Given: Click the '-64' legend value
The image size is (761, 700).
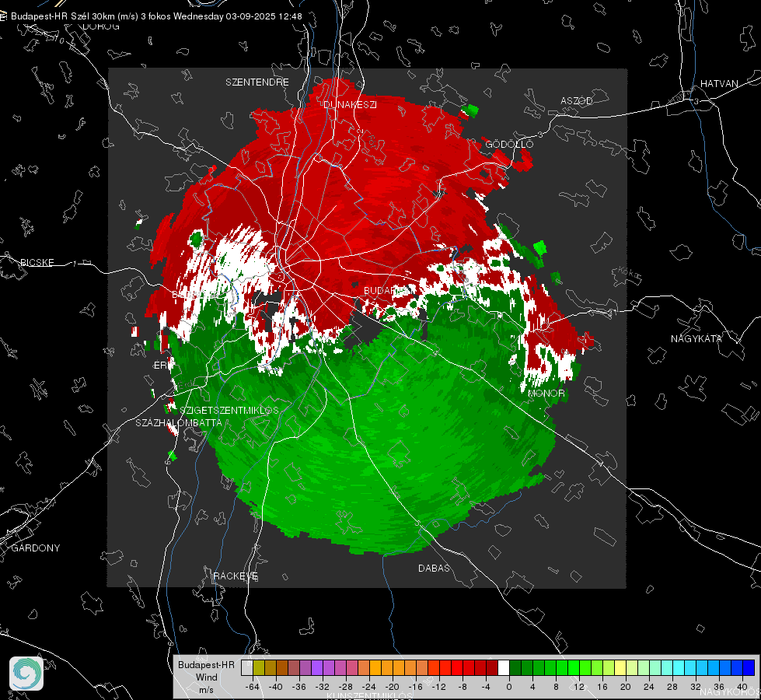Looking at the screenshot, I should [253, 687].
